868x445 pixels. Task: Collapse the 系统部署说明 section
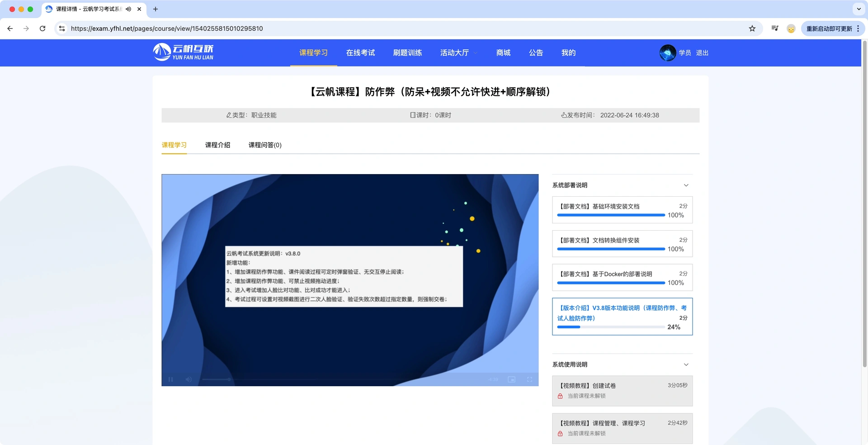pos(686,185)
